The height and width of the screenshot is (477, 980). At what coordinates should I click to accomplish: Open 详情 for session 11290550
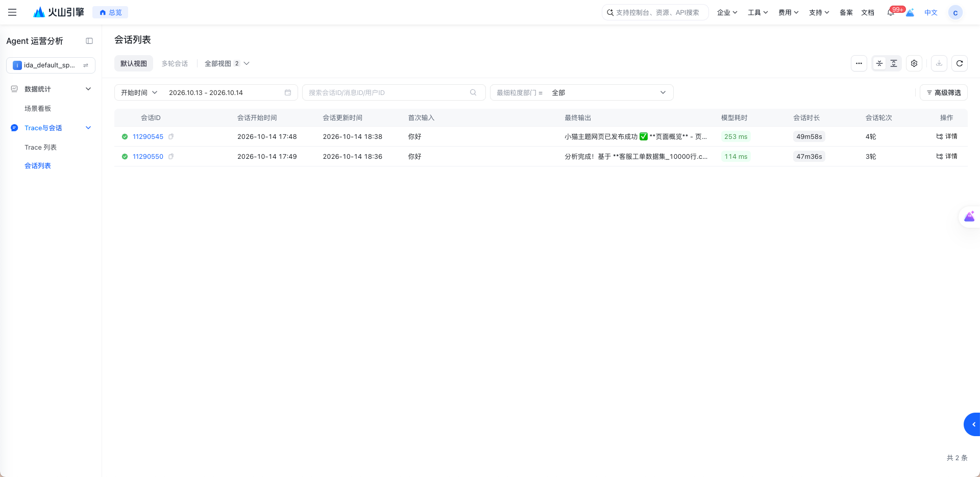click(x=947, y=156)
